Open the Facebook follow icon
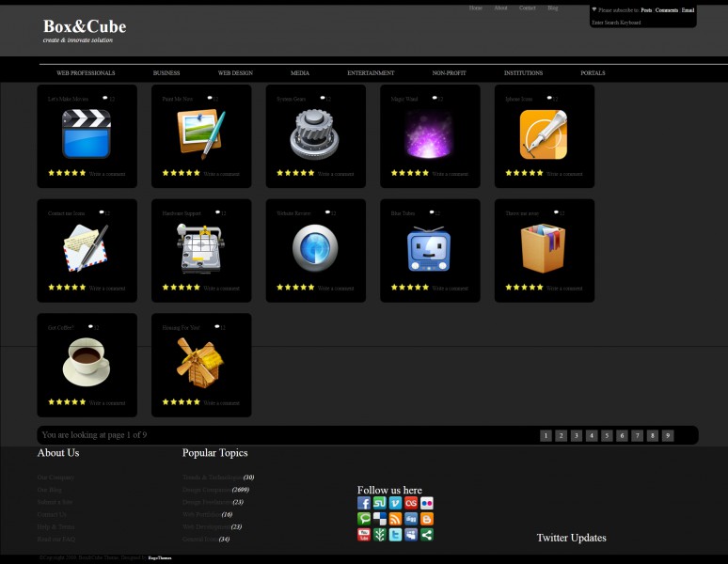Screen dimensions: 728x564 tap(364, 503)
